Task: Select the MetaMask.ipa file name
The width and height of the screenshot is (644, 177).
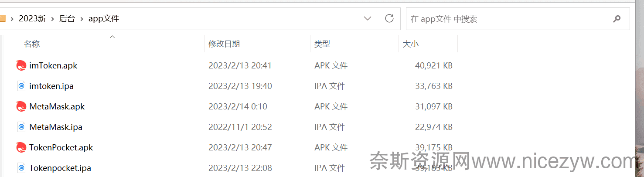Action: pyautogui.click(x=56, y=127)
